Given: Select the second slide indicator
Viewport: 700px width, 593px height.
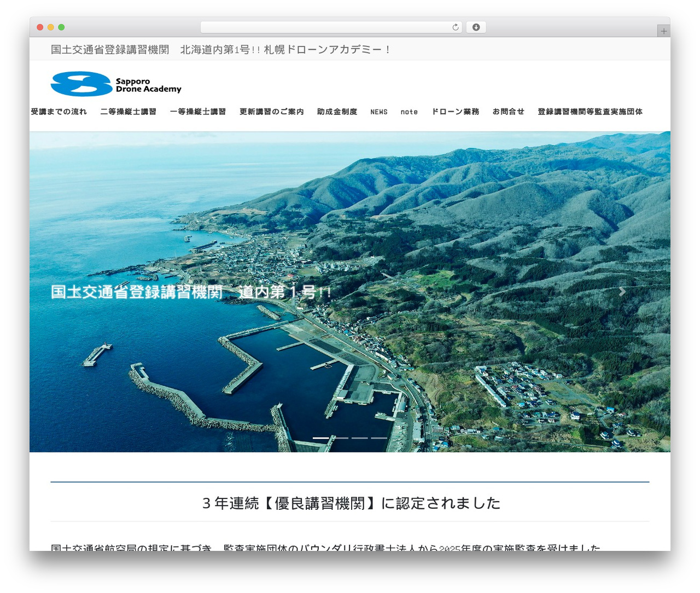Looking at the screenshot, I should pos(340,438).
